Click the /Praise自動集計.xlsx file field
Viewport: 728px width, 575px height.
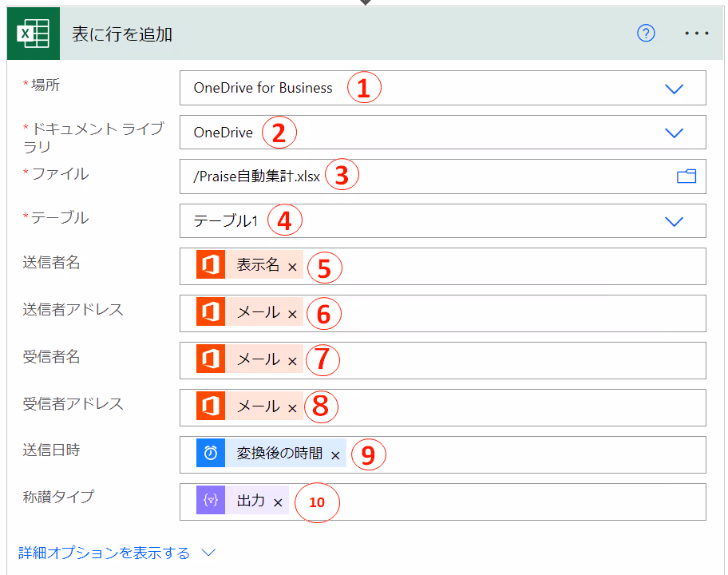pos(442,176)
